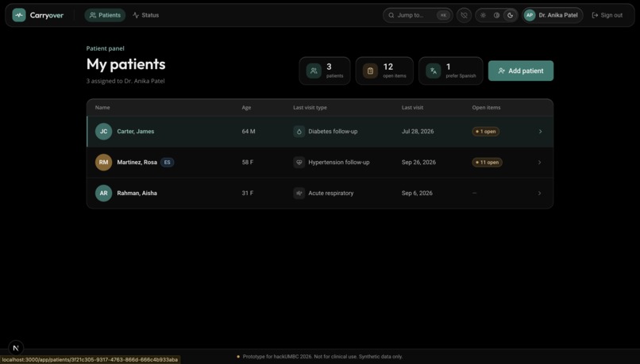The height and width of the screenshot is (364, 640).
Task: Click the 64 M age cell
Action: pos(249,132)
